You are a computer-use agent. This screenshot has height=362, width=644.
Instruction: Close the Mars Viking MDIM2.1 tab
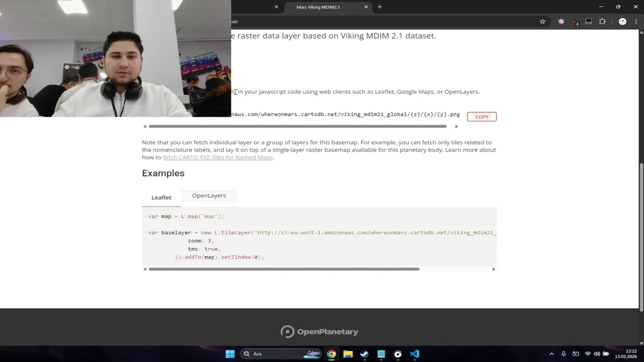pos(366,7)
